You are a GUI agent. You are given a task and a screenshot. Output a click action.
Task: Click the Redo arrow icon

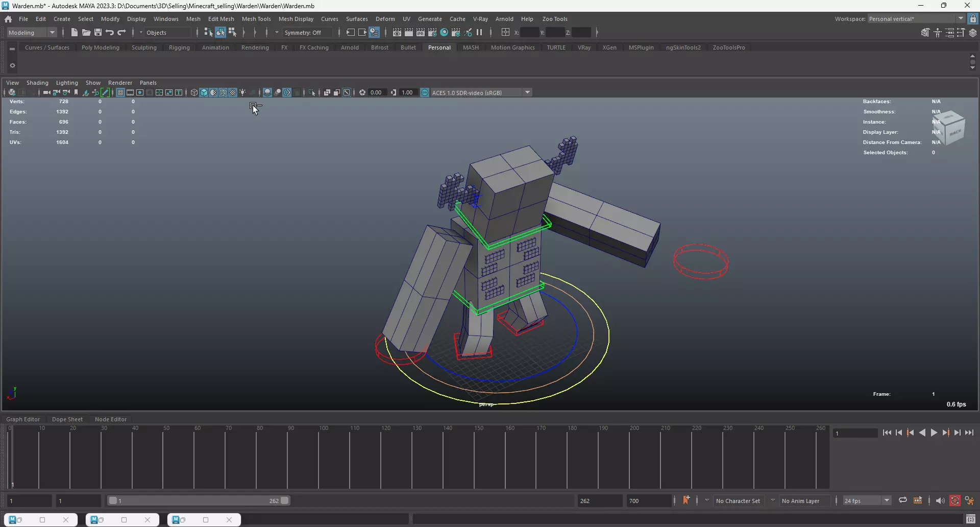tap(121, 32)
